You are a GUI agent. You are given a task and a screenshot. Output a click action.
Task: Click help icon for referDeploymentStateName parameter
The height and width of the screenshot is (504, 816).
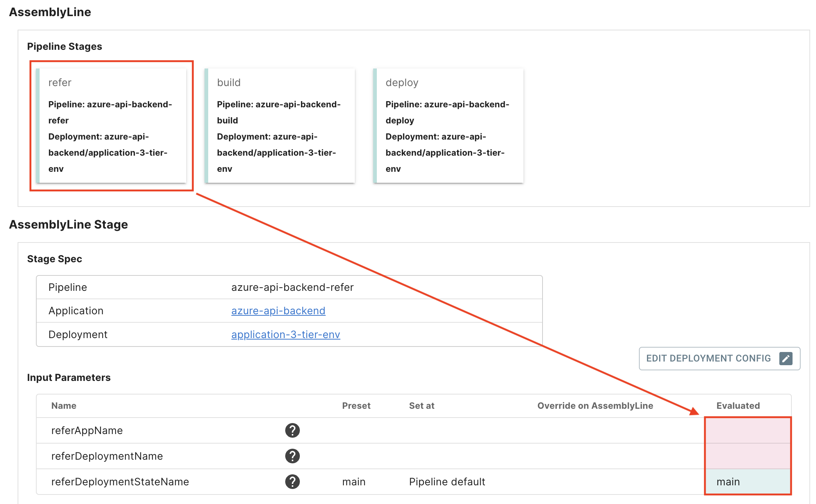292,482
